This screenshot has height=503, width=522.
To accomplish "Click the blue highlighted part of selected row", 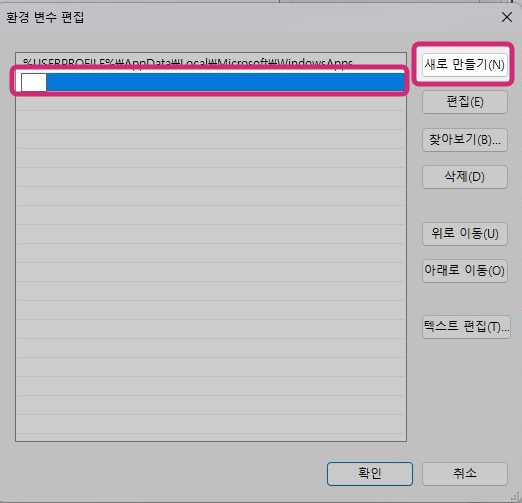I will [x=225, y=82].
